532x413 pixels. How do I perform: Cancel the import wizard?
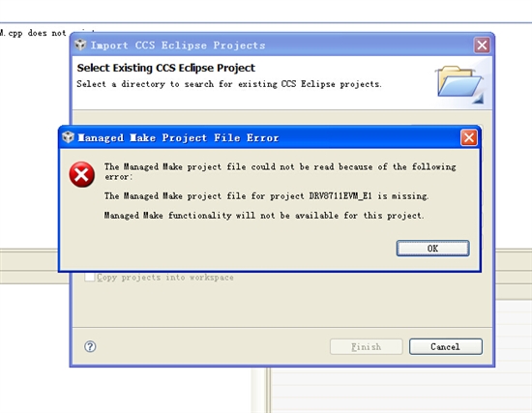[446, 346]
